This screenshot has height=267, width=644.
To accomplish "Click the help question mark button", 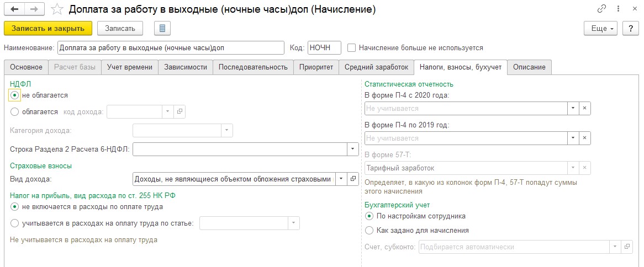I will pyautogui.click(x=627, y=29).
